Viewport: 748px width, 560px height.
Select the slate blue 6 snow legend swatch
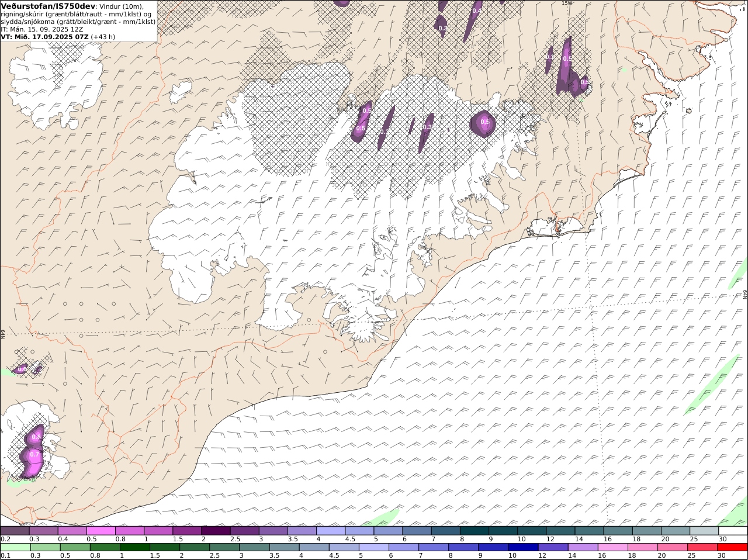click(417, 531)
